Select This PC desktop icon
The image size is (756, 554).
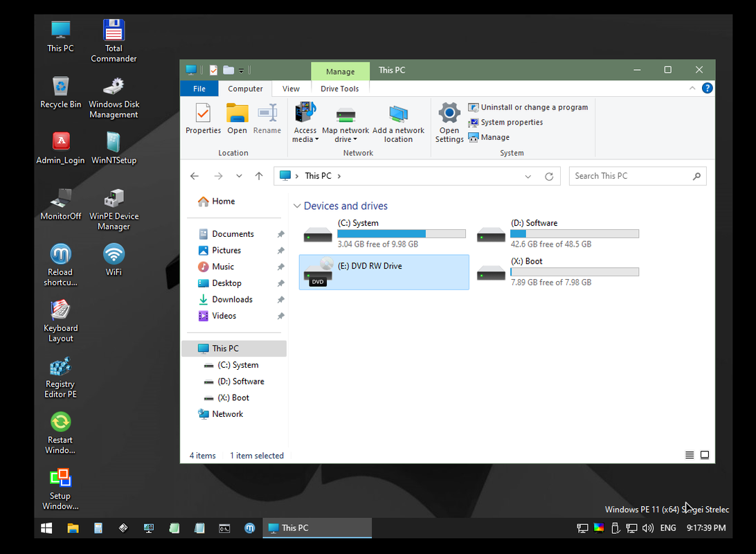(x=61, y=37)
